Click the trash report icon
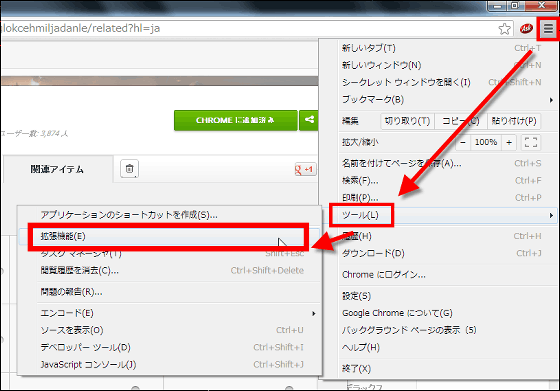The height and width of the screenshot is (391, 560). 129,169
